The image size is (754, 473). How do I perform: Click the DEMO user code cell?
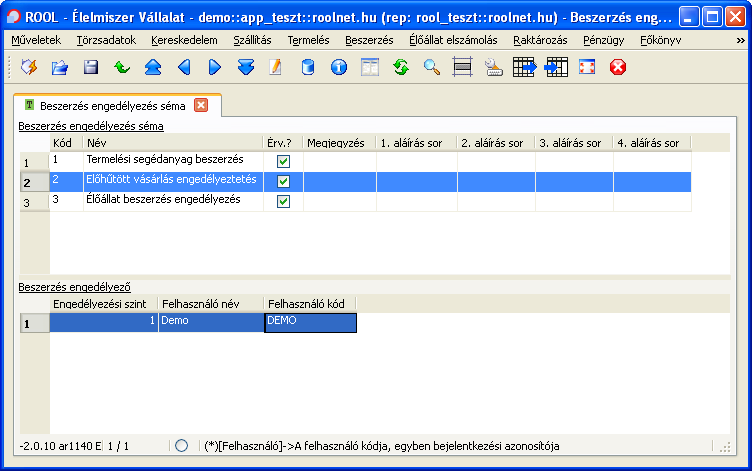pos(311,323)
